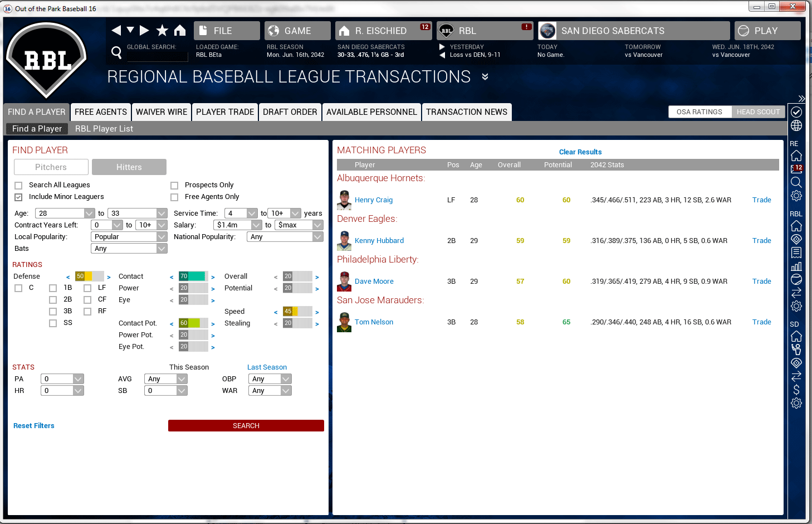The width and height of the screenshot is (812, 524).
Task: Click the red SEARCH button
Action: click(x=246, y=426)
